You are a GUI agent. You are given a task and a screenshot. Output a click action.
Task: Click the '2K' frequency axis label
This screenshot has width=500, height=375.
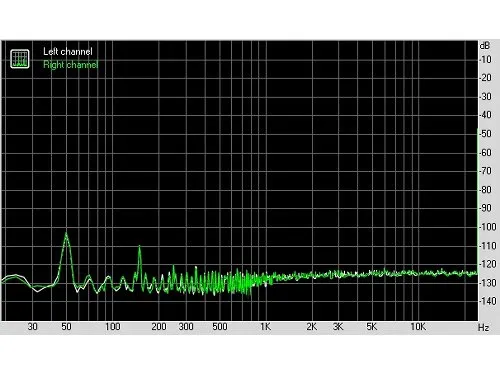coord(312,327)
